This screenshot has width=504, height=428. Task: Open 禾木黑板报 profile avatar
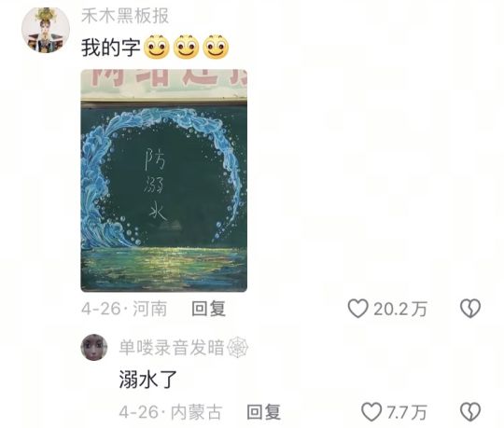coord(46,30)
